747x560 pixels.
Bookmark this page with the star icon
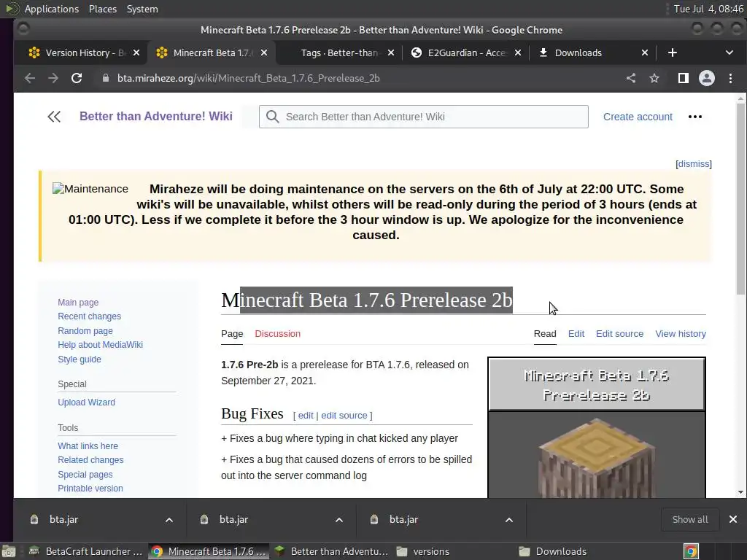pyautogui.click(x=654, y=78)
